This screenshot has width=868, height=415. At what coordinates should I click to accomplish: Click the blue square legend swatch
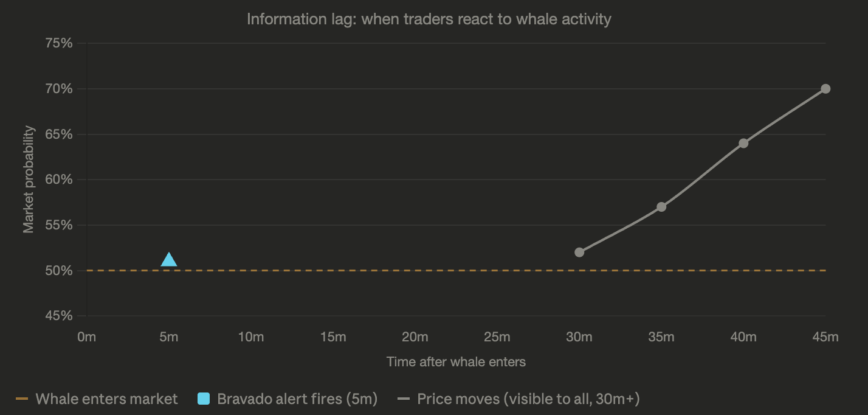coord(204,399)
